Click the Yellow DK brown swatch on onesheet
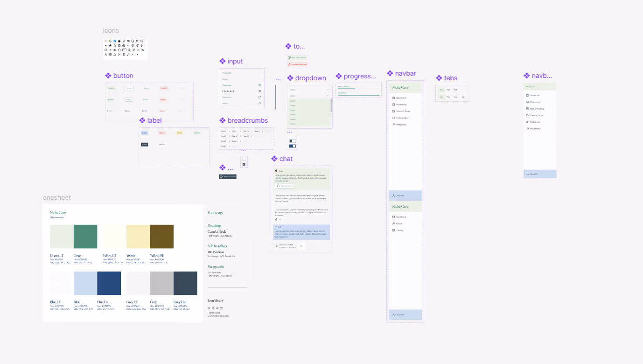643x364 pixels. tap(161, 237)
